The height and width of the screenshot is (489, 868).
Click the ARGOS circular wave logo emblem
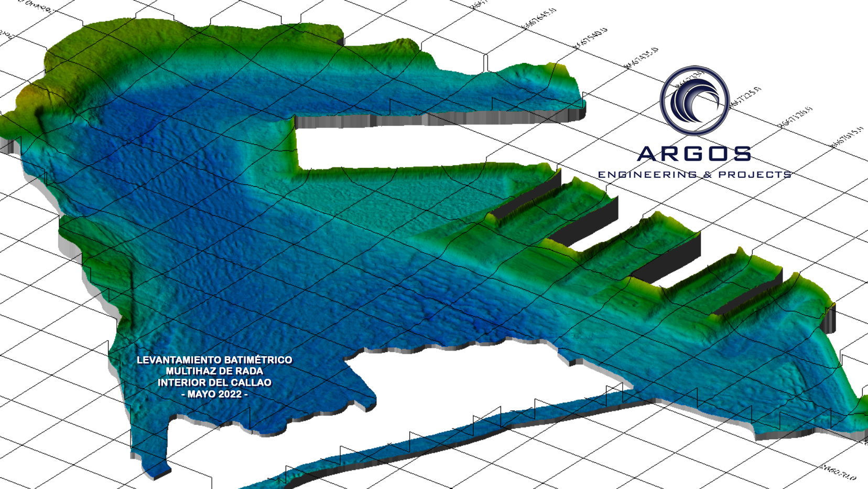pos(695,101)
